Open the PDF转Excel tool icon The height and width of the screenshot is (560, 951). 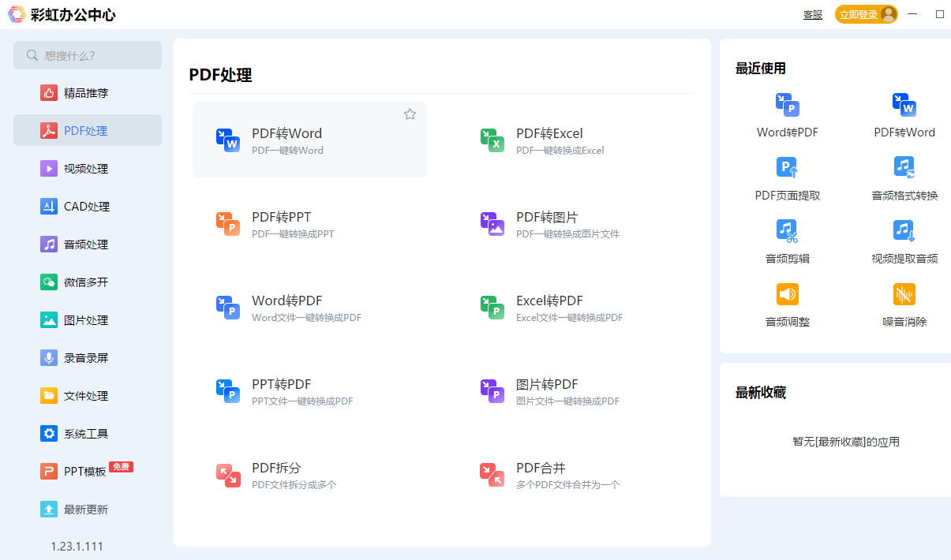[492, 140]
